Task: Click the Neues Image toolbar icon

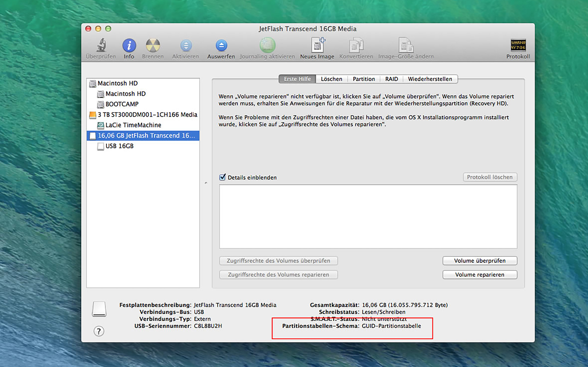Action: [x=317, y=46]
